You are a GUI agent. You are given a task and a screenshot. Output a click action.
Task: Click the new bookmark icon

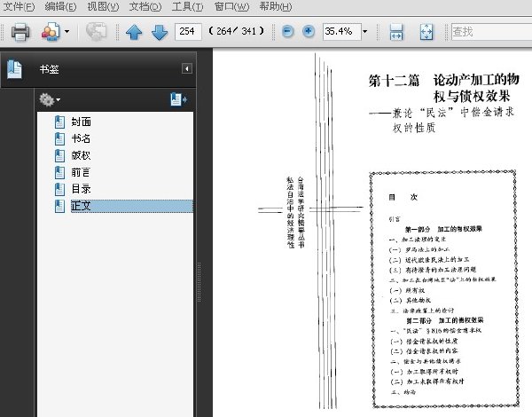(179, 99)
